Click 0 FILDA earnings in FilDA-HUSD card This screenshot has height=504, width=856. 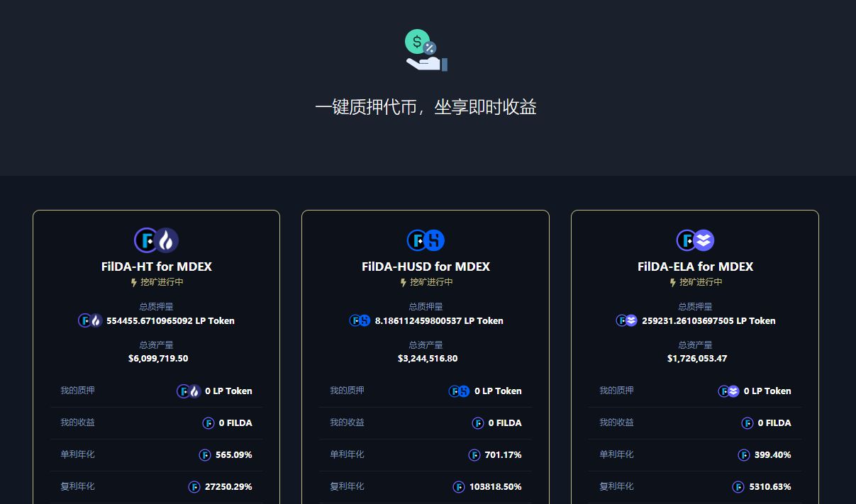(x=505, y=422)
